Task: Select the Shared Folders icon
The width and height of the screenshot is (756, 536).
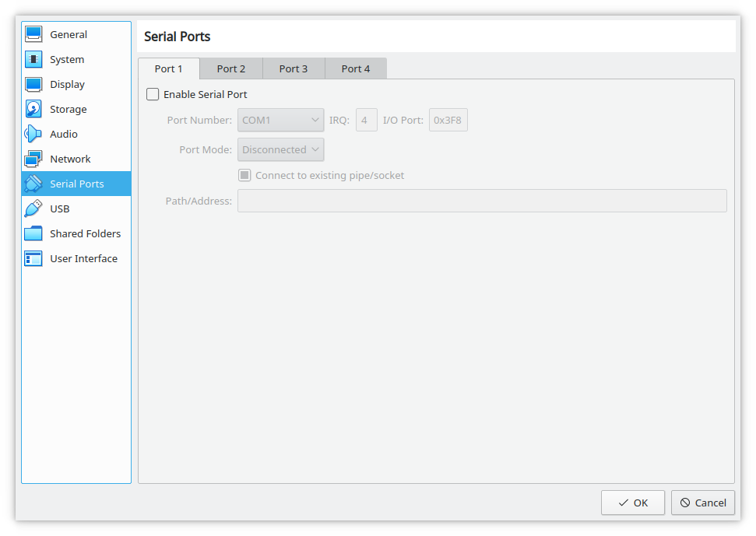Action: pyautogui.click(x=33, y=233)
